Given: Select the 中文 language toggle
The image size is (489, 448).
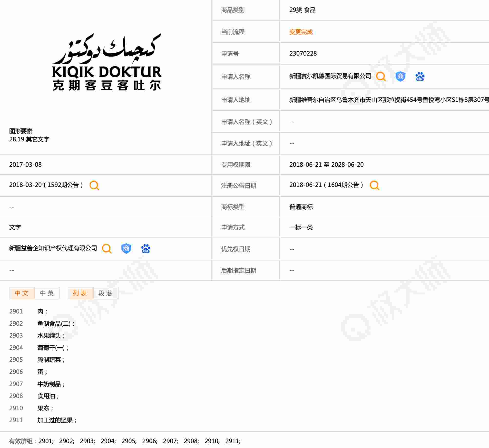Looking at the screenshot, I should click(22, 293).
